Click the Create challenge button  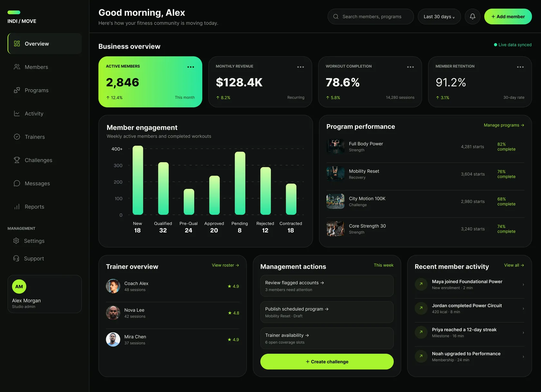(327, 362)
